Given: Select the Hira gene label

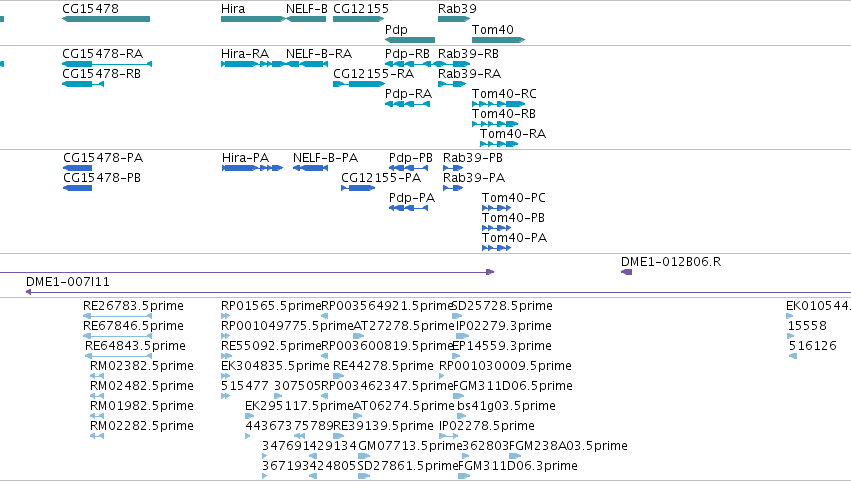Looking at the screenshot, I should [x=233, y=9].
